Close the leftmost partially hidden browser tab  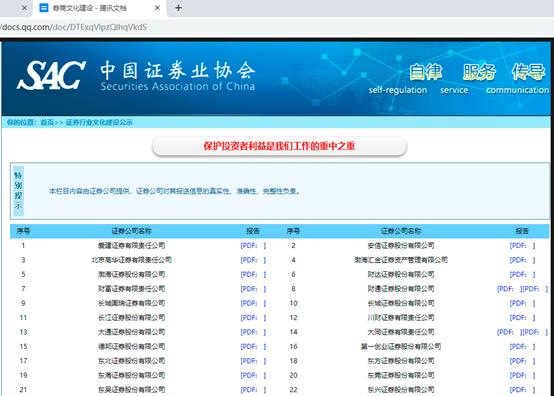pos(24,8)
